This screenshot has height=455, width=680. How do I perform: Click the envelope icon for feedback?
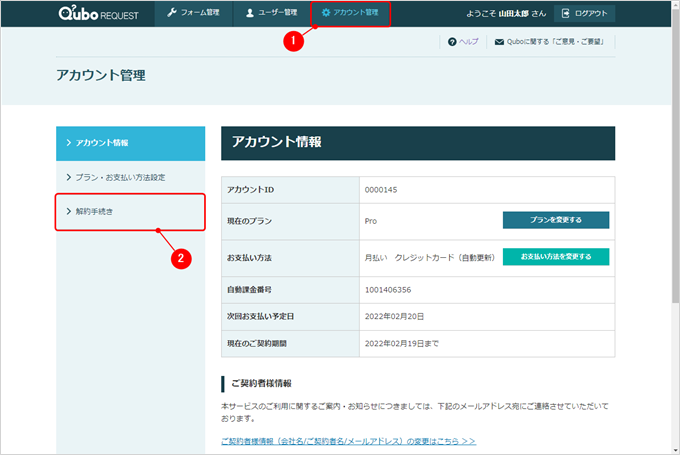coord(499,42)
